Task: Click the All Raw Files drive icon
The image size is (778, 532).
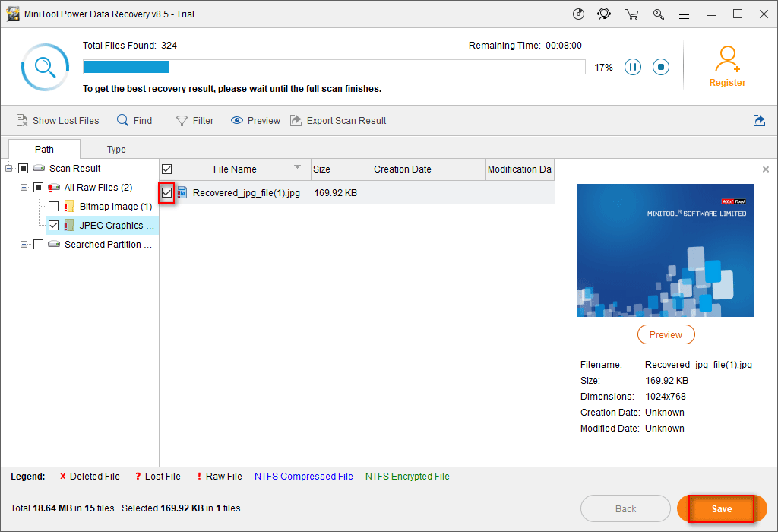Action: 54,188
